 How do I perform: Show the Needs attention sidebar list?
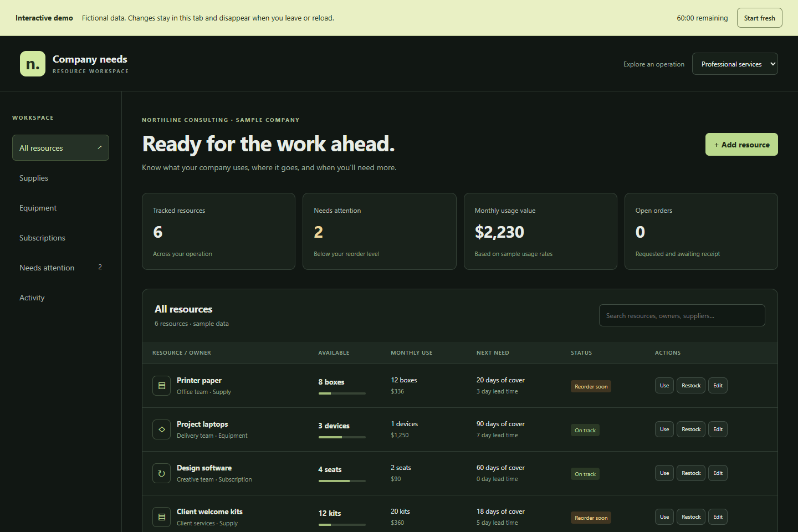[x=60, y=268]
